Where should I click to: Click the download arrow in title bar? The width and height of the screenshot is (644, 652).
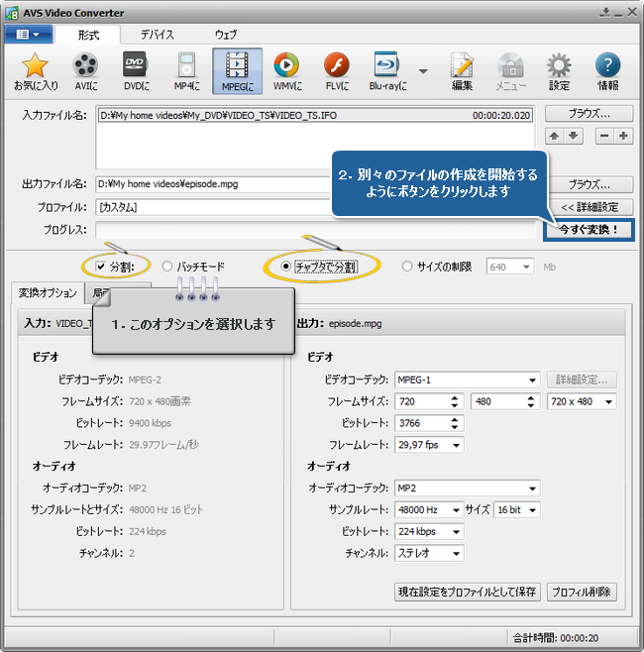[x=605, y=13]
